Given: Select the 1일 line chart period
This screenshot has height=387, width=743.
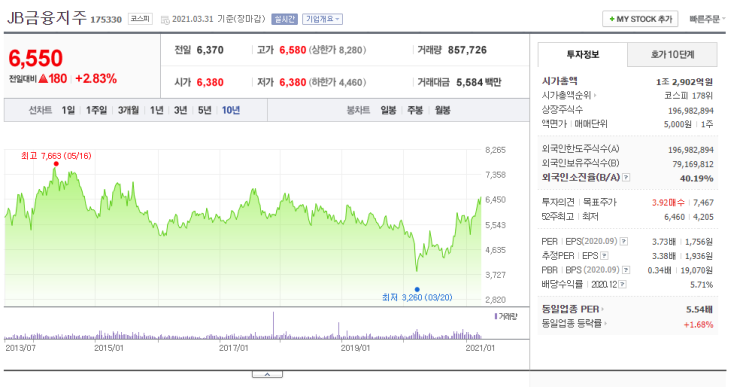Looking at the screenshot, I should (x=68, y=110).
